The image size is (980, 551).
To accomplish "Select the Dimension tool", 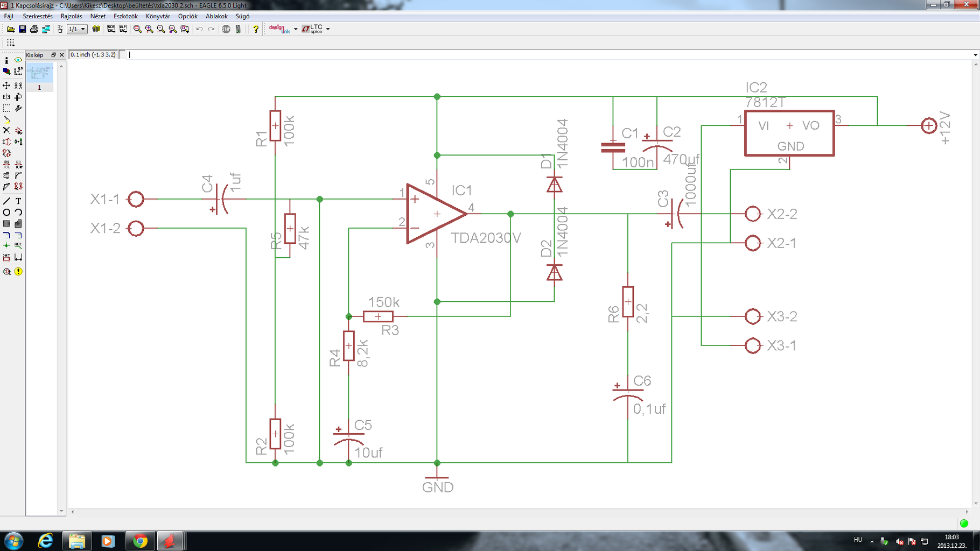I will [18, 258].
